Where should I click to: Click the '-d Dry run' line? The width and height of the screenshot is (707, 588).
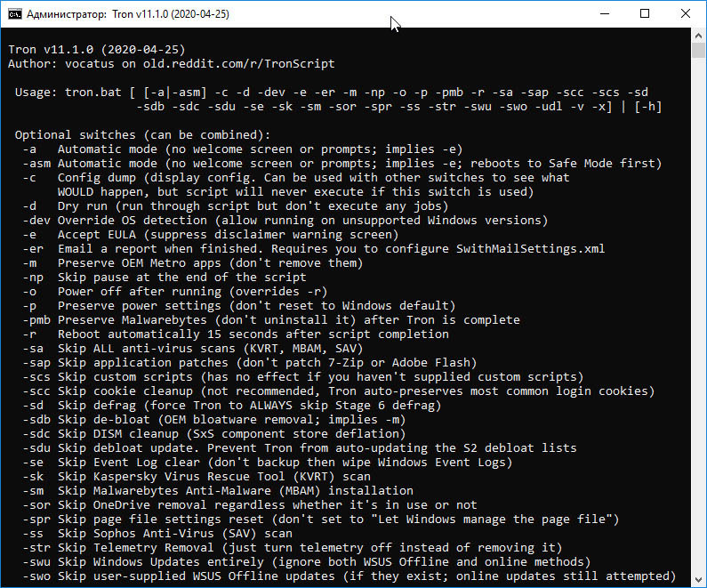236,206
